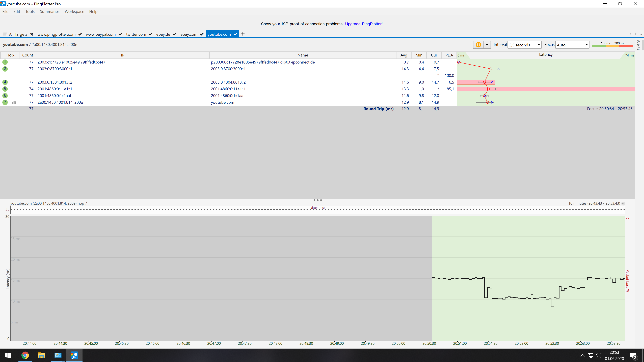Click the IP column header
The image size is (644, 362).
coord(122,55)
